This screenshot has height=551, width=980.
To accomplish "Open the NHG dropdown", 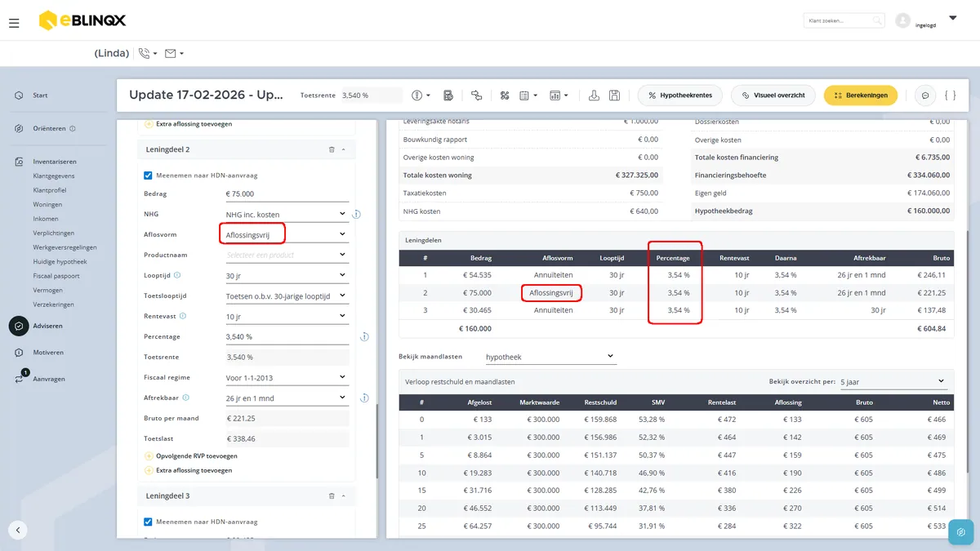I will 287,215.
